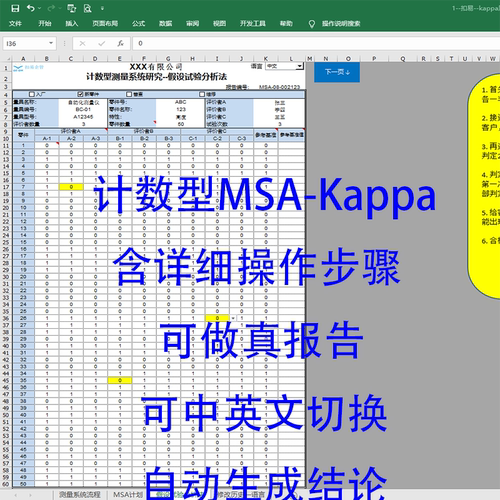500x500 pixels.
Task: Toggle the 入厂 checkbox
Action: click(32, 94)
